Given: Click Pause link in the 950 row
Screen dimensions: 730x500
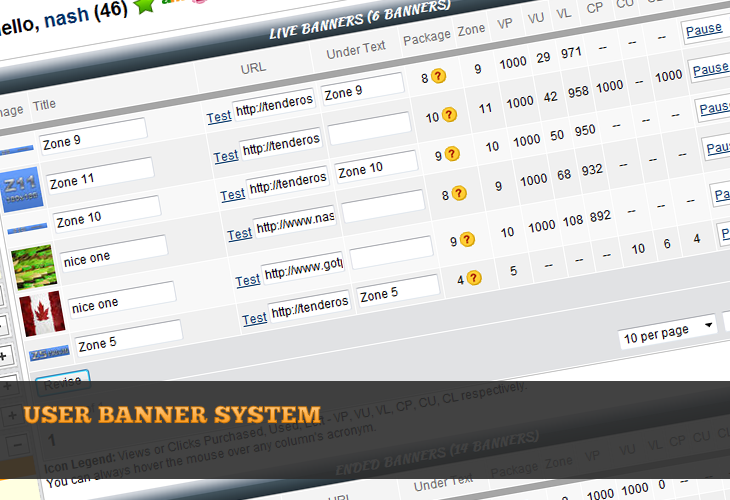Looking at the screenshot, I should point(715,108).
